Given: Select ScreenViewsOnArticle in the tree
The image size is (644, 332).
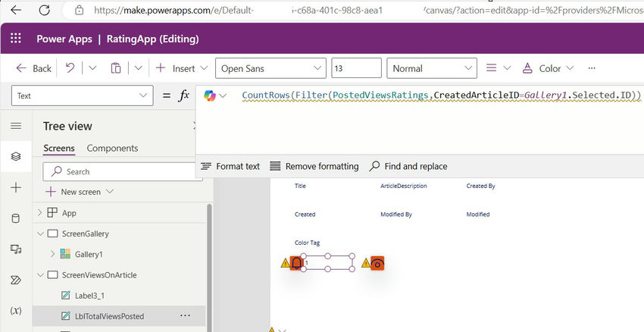Looking at the screenshot, I should point(99,275).
